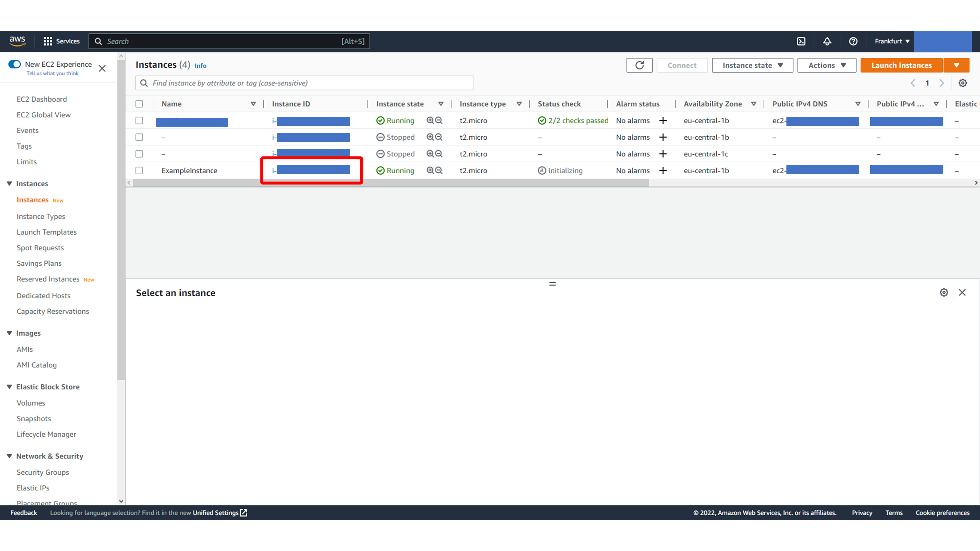
Task: Sort by Instance state column arrow
Action: tap(441, 104)
